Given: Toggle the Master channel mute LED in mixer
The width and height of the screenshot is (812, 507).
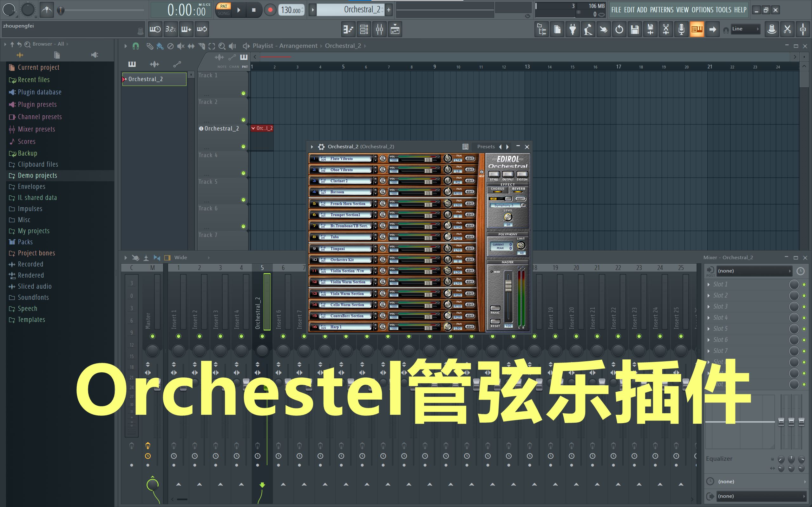Looking at the screenshot, I should pos(152,336).
